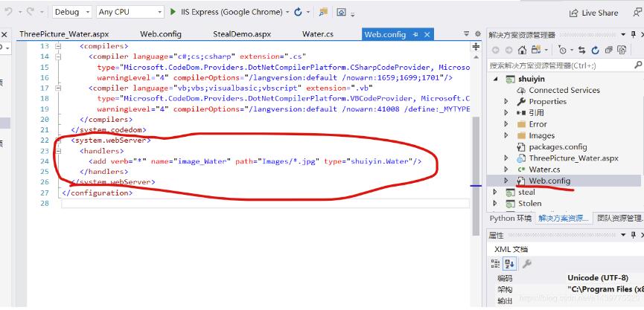Expand the steal project node
The height and width of the screenshot is (310, 644).
click(495, 192)
